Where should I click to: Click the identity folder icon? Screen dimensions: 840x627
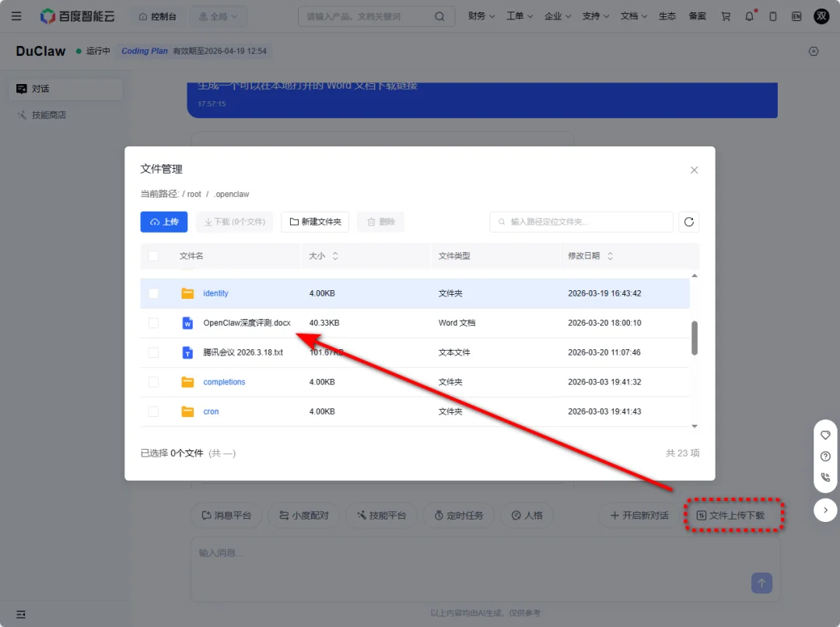(x=187, y=293)
